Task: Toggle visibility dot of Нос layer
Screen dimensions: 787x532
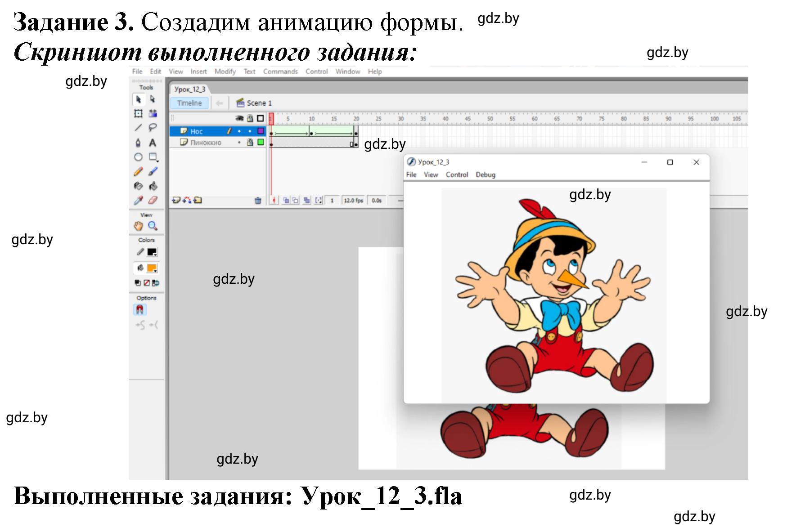Action: tap(239, 131)
